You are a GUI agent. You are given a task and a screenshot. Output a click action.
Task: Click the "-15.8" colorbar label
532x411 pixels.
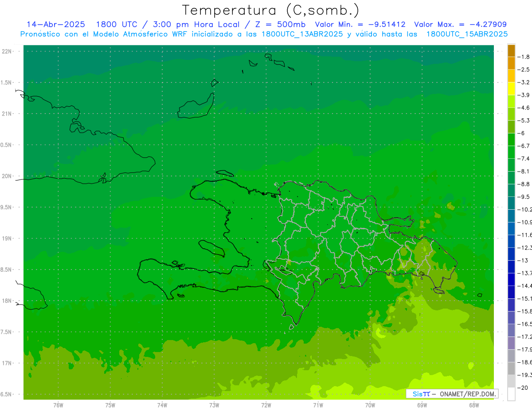click(x=525, y=312)
